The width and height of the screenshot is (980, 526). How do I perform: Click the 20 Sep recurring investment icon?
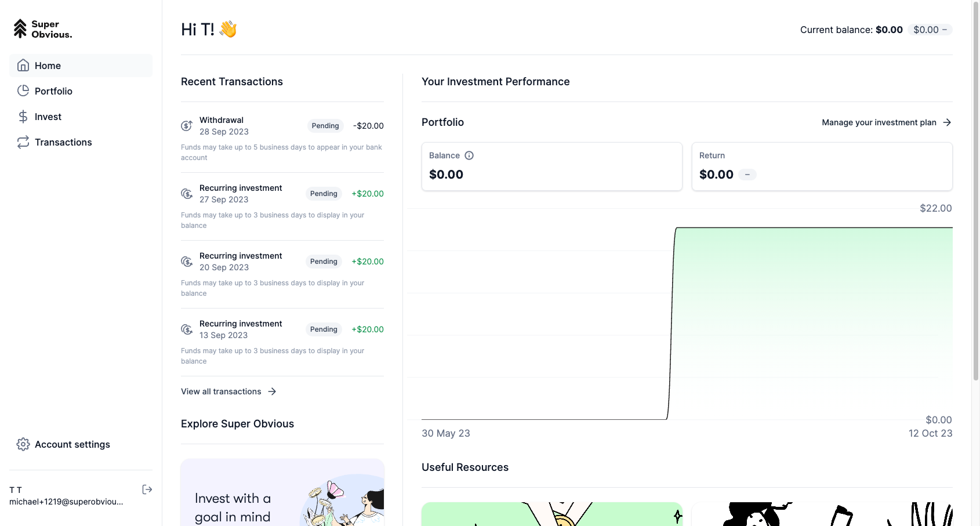tap(187, 261)
